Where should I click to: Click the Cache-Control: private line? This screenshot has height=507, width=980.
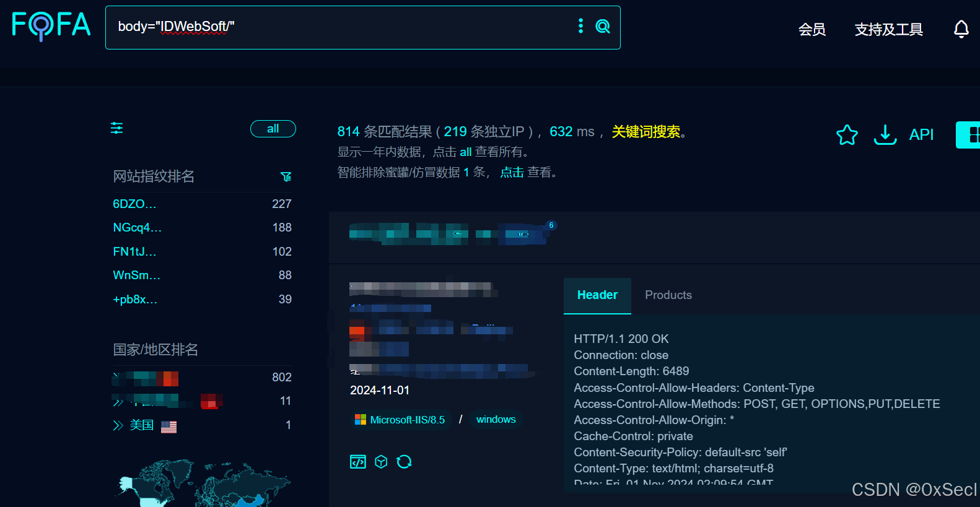pyautogui.click(x=633, y=436)
